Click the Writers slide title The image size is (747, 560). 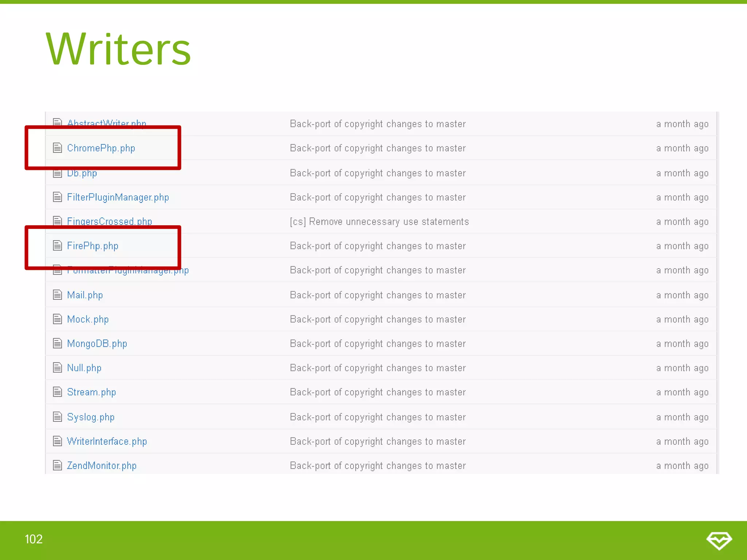pos(118,49)
